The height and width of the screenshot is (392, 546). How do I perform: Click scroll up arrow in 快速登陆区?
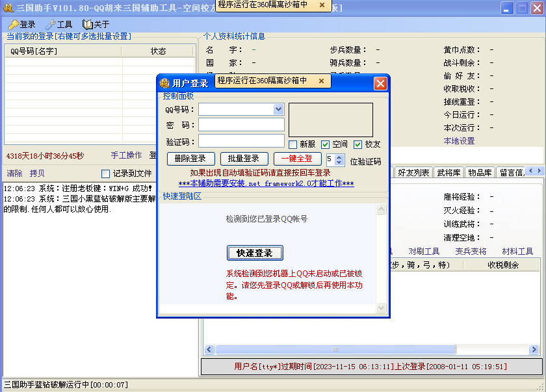[382, 209]
